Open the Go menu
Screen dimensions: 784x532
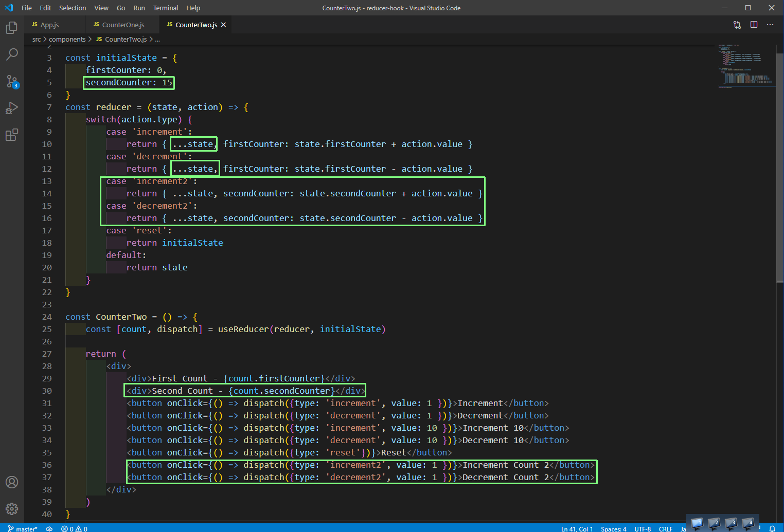coord(121,8)
